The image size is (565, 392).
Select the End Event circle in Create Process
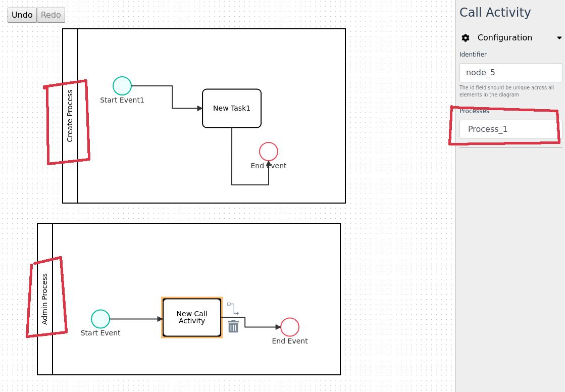point(268,151)
